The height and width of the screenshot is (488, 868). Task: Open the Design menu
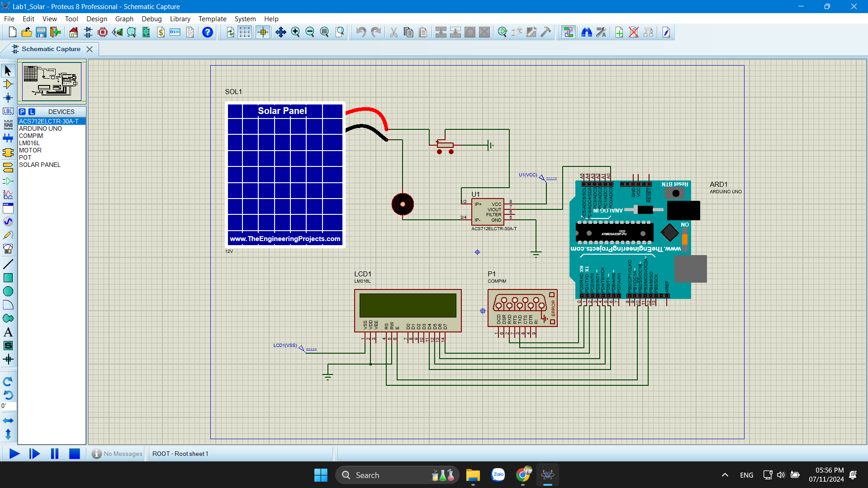point(97,19)
